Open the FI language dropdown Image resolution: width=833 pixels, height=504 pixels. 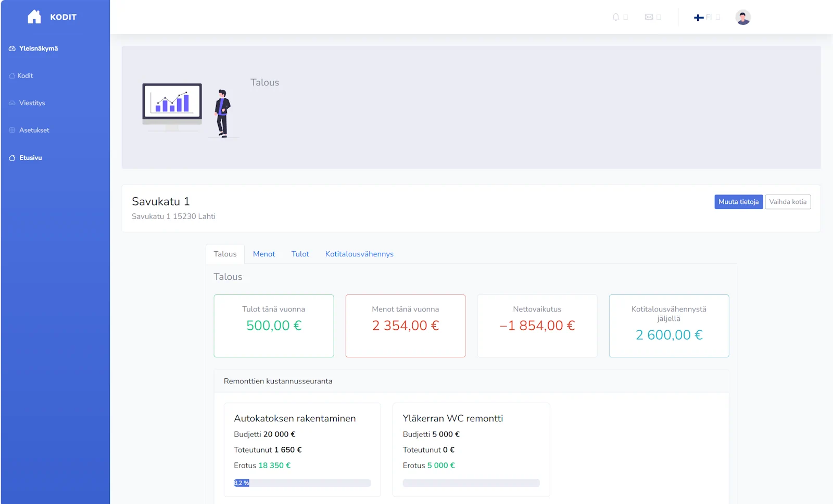[707, 17]
